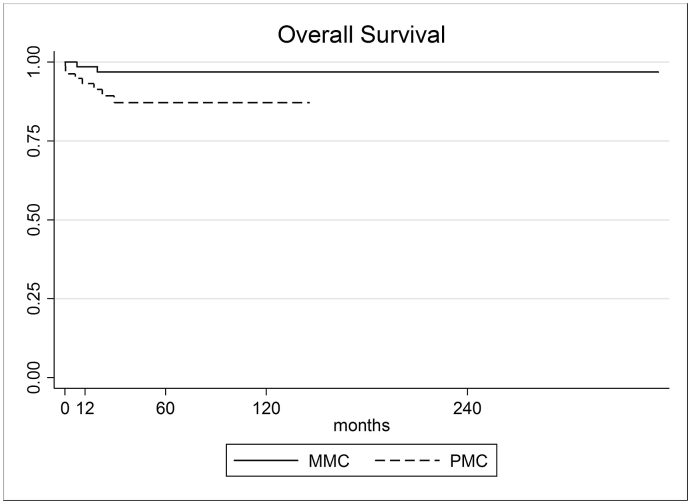
Task: Click the 60 x-axis tick label
Action: click(165, 409)
